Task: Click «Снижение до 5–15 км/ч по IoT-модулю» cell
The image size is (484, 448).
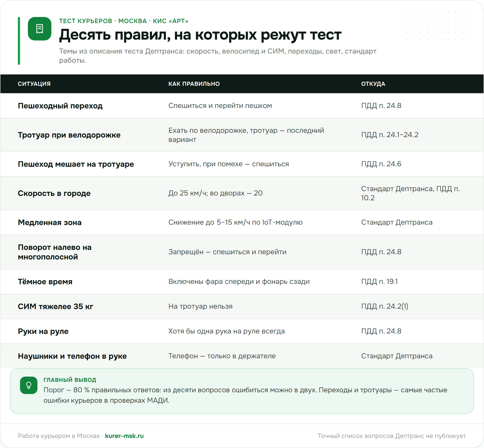Action: 235,222
